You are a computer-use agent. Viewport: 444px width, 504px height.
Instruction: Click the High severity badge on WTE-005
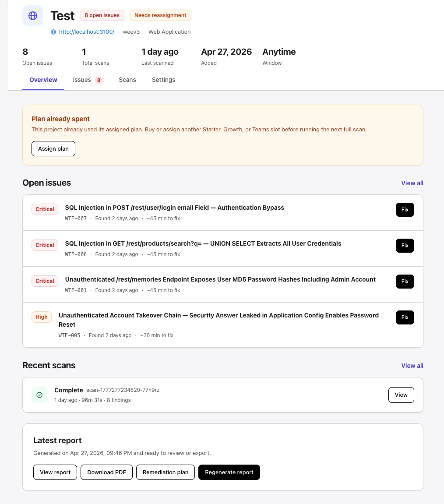click(x=41, y=317)
